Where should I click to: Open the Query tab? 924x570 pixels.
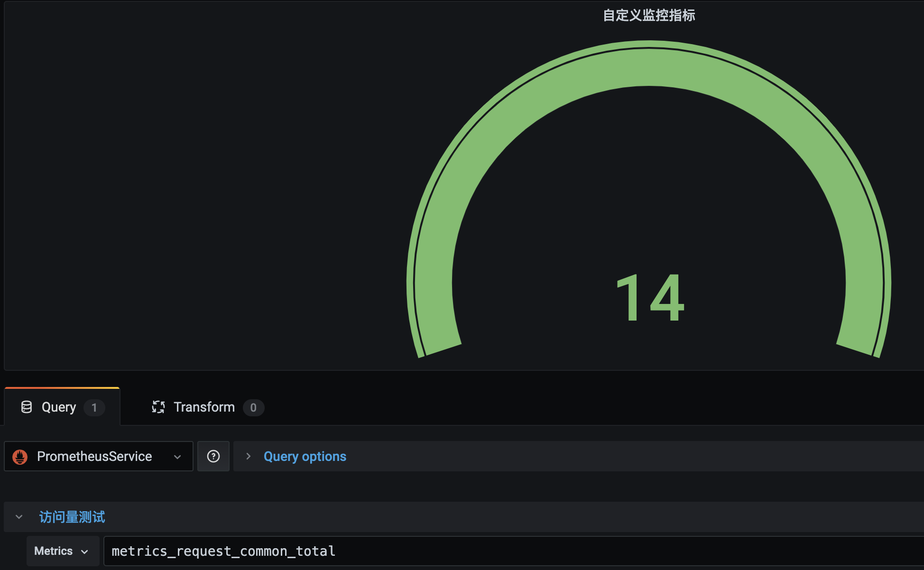click(x=62, y=407)
